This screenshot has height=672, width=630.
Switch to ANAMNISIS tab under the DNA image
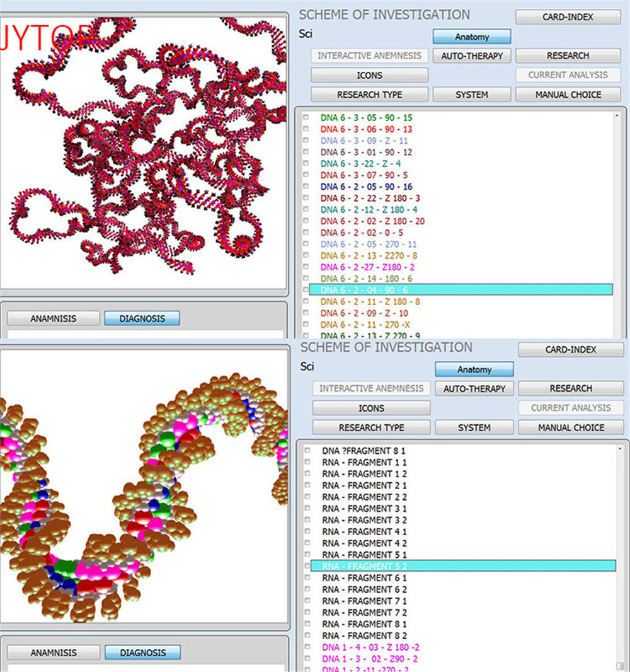tap(53, 318)
